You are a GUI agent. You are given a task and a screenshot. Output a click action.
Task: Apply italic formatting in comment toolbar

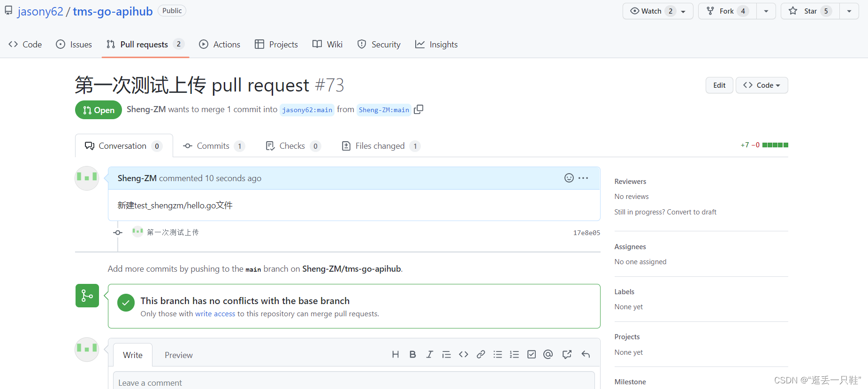(429, 354)
